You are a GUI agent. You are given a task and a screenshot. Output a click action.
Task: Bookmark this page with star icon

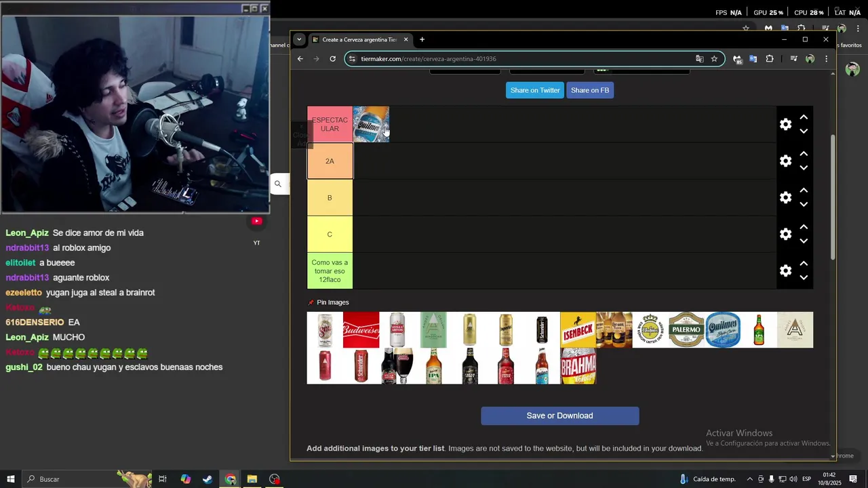[x=714, y=59]
